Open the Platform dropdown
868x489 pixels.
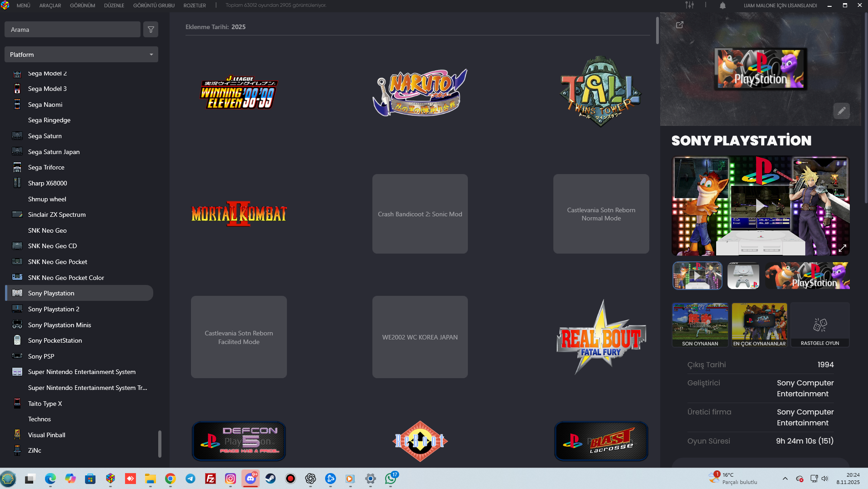(x=81, y=55)
